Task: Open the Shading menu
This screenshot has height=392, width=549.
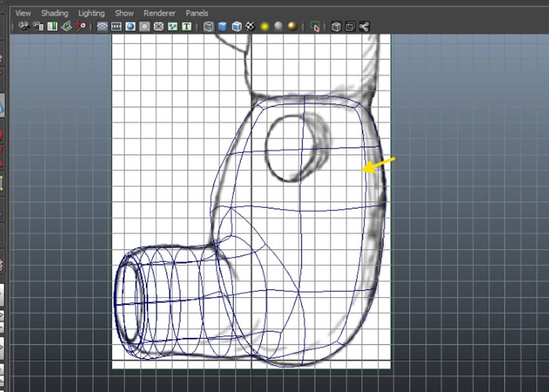Action: pos(54,12)
